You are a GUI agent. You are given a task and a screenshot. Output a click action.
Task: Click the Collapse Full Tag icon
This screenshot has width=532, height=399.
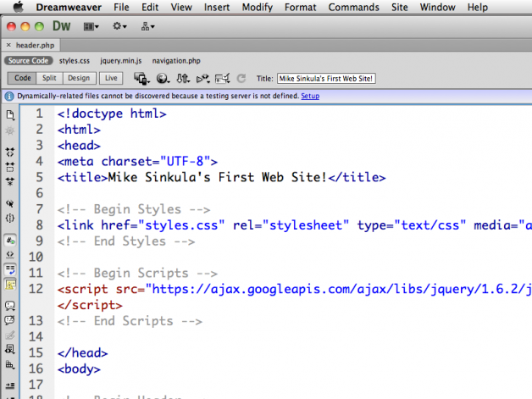10,152
